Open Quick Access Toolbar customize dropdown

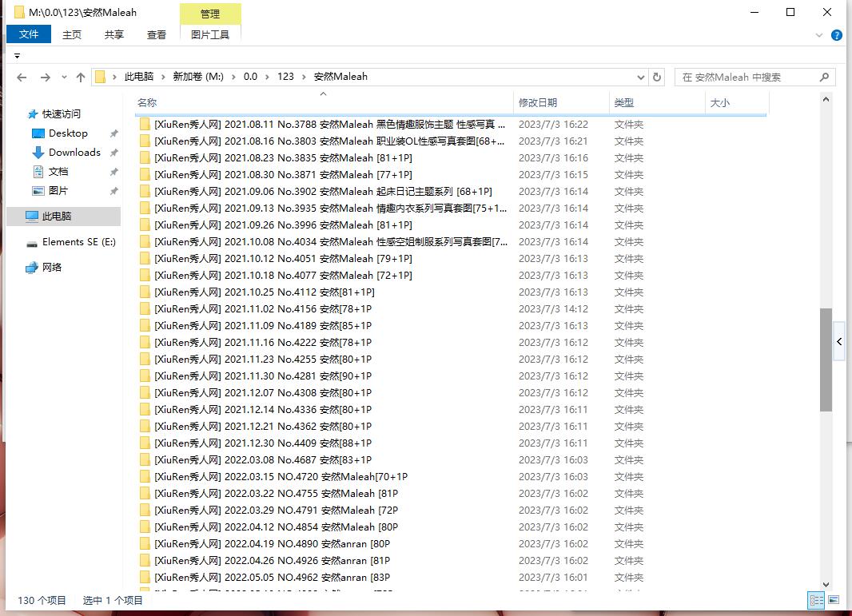[x=18, y=56]
